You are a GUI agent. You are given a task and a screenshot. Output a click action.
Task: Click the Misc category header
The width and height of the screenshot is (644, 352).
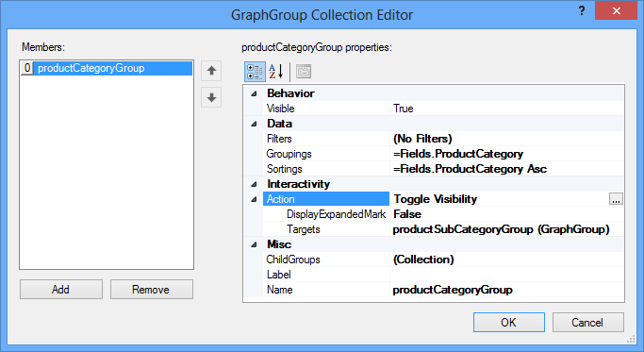point(279,244)
